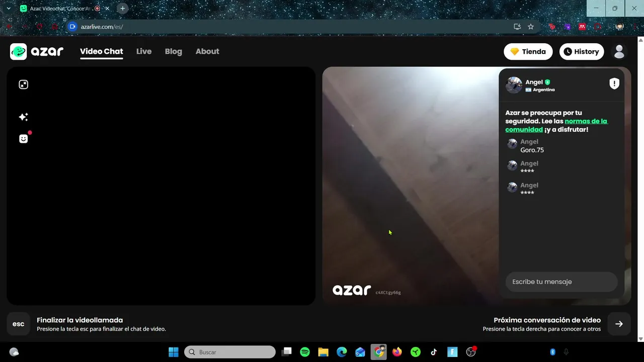Open the normas de la comunidad link
The width and height of the screenshot is (644, 362).
point(556,125)
